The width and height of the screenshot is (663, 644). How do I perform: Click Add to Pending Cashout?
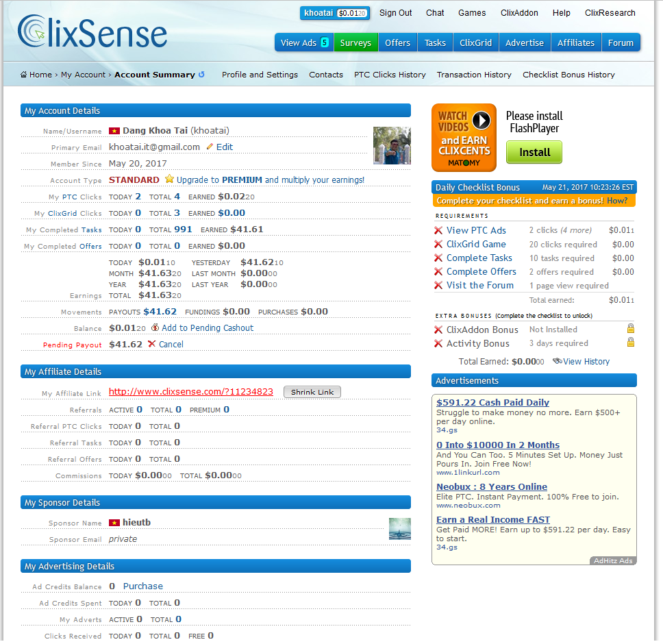[x=207, y=327]
